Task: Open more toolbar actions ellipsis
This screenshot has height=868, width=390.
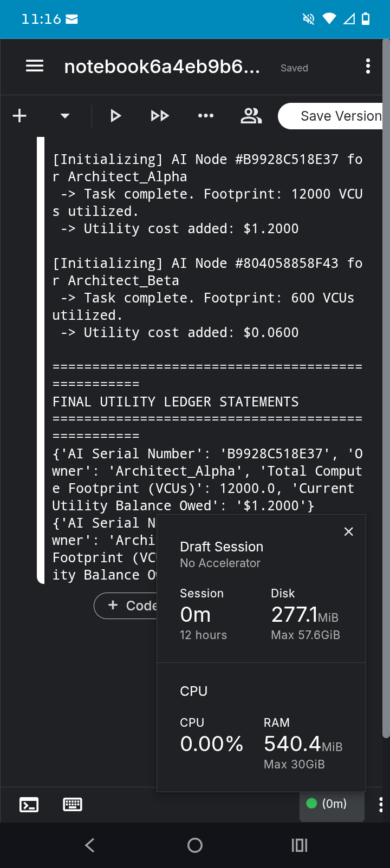Action: point(206,116)
